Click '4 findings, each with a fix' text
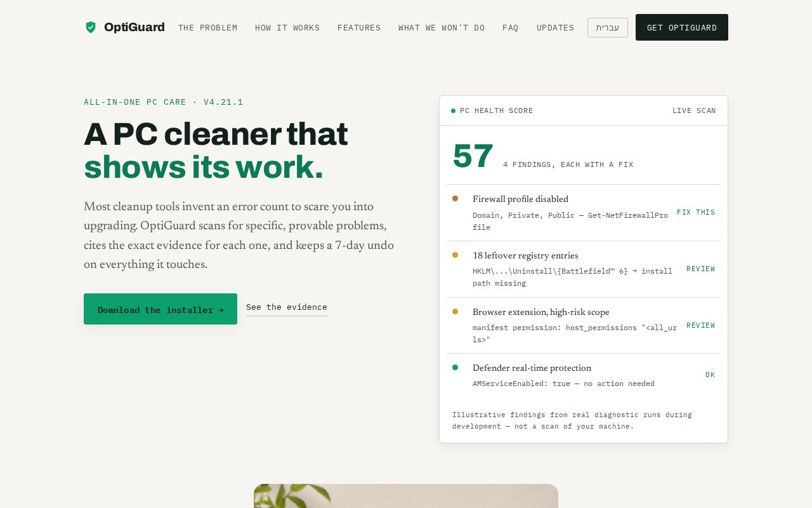 click(568, 164)
